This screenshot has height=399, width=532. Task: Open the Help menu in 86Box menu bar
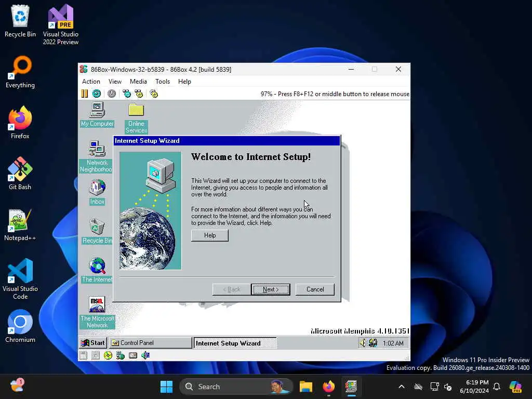pos(184,82)
